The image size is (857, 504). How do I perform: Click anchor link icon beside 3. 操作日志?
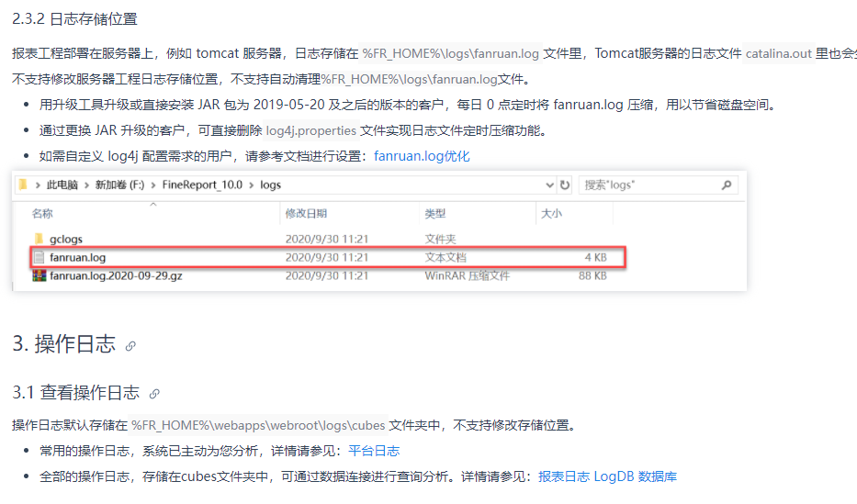point(130,346)
